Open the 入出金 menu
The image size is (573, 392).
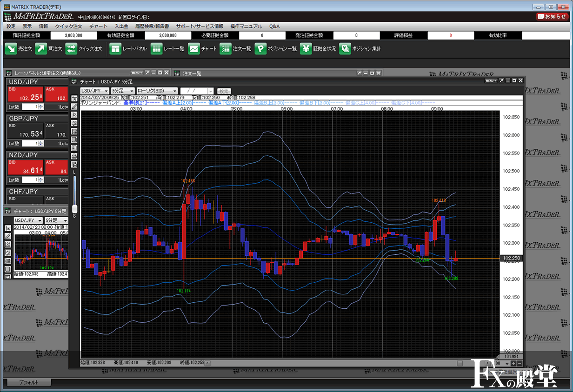tap(121, 27)
